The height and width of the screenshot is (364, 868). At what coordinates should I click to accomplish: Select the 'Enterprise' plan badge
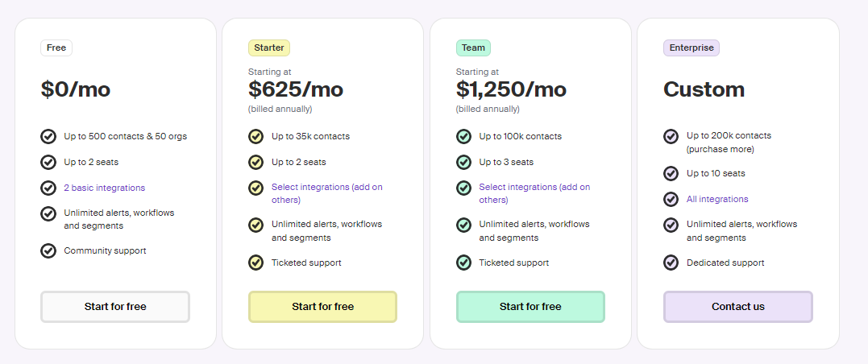click(x=691, y=48)
